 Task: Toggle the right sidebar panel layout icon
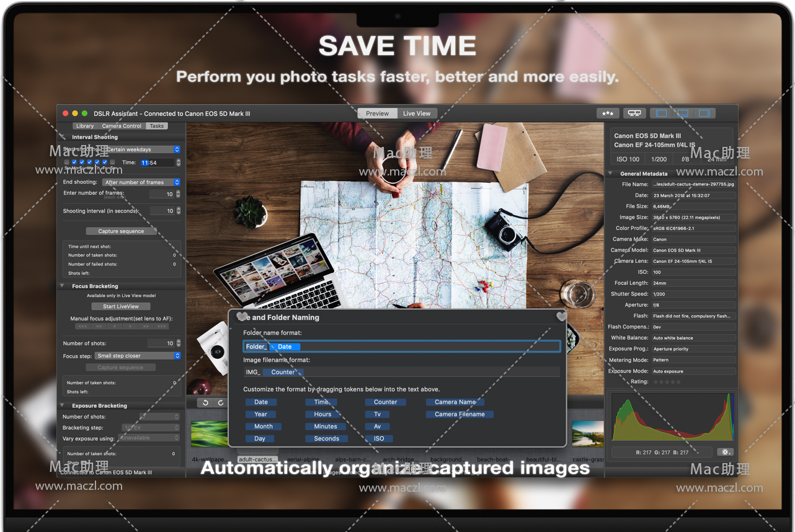(x=704, y=113)
